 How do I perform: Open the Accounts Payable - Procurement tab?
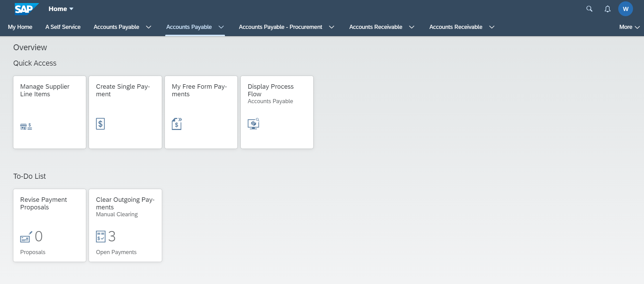pos(281,27)
